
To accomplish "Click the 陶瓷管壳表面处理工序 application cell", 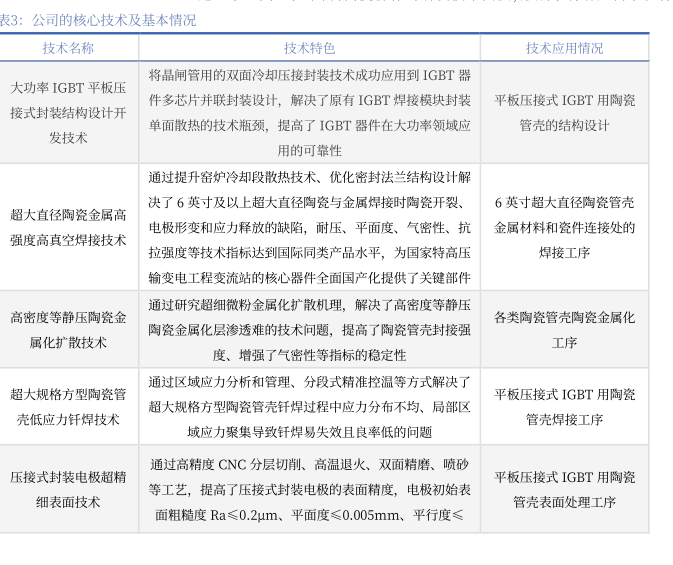I will pyautogui.click(x=564, y=490).
